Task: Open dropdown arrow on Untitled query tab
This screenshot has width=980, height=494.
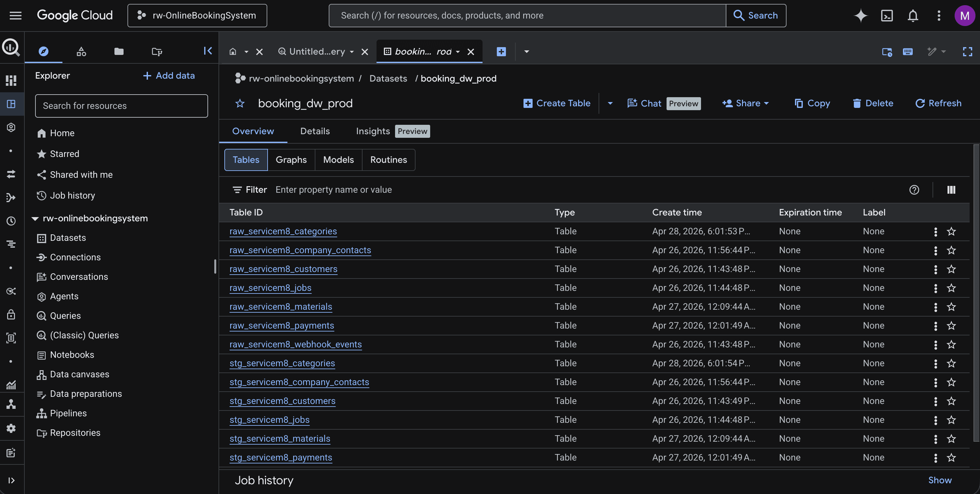Action: click(x=351, y=52)
